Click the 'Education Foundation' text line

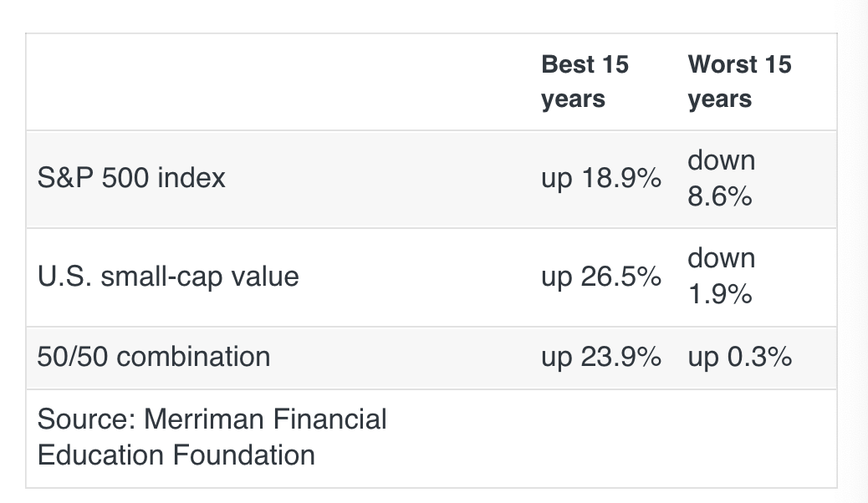(x=176, y=455)
